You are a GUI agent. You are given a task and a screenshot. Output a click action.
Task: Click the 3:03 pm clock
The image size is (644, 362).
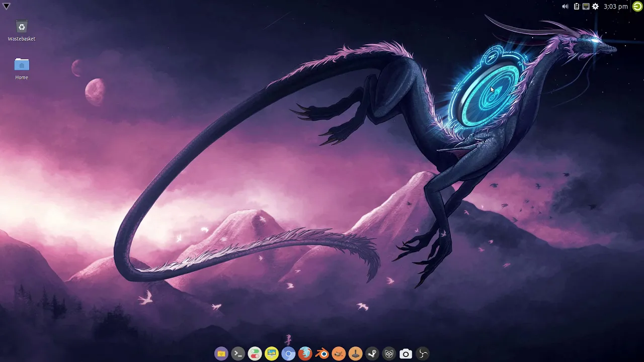616,7
